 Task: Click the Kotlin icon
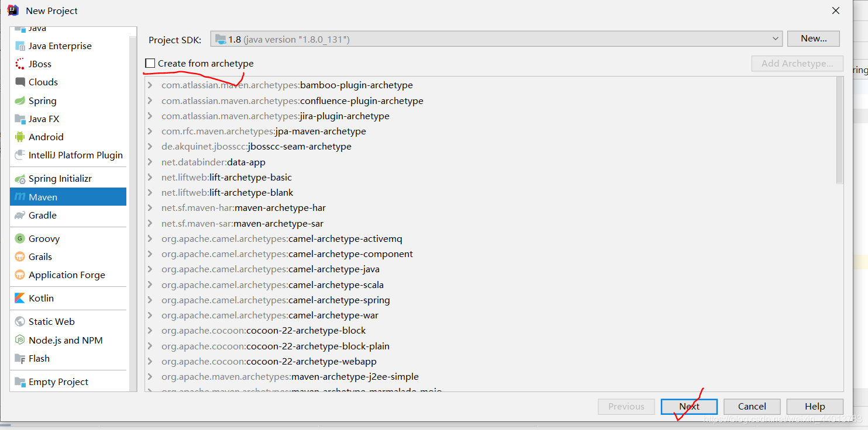click(20, 299)
